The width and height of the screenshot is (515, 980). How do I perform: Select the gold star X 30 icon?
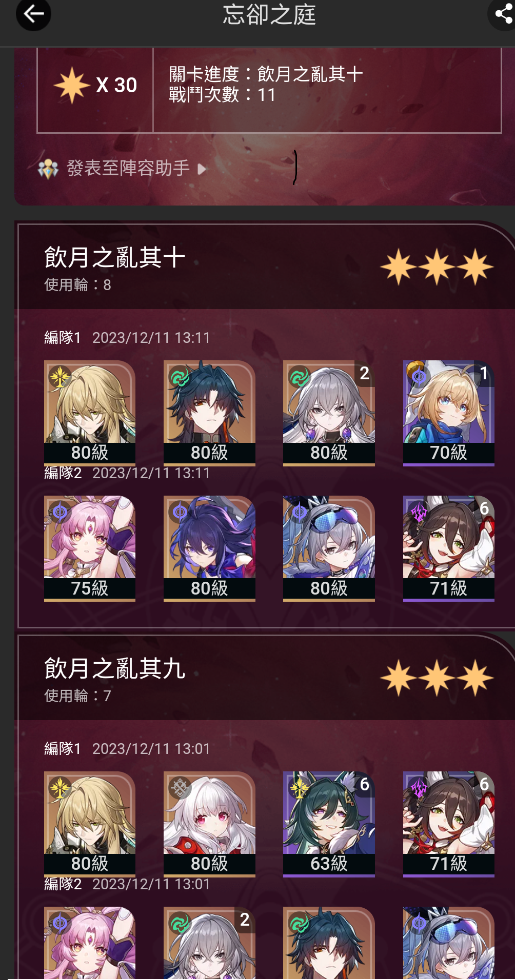tap(72, 85)
